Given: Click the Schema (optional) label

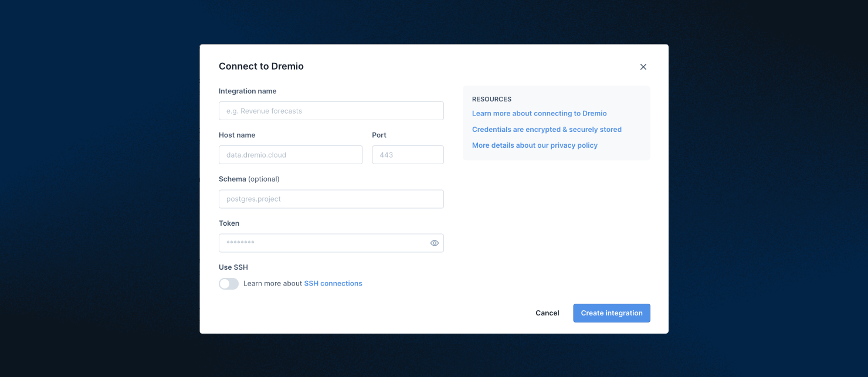Looking at the screenshot, I should tap(249, 179).
